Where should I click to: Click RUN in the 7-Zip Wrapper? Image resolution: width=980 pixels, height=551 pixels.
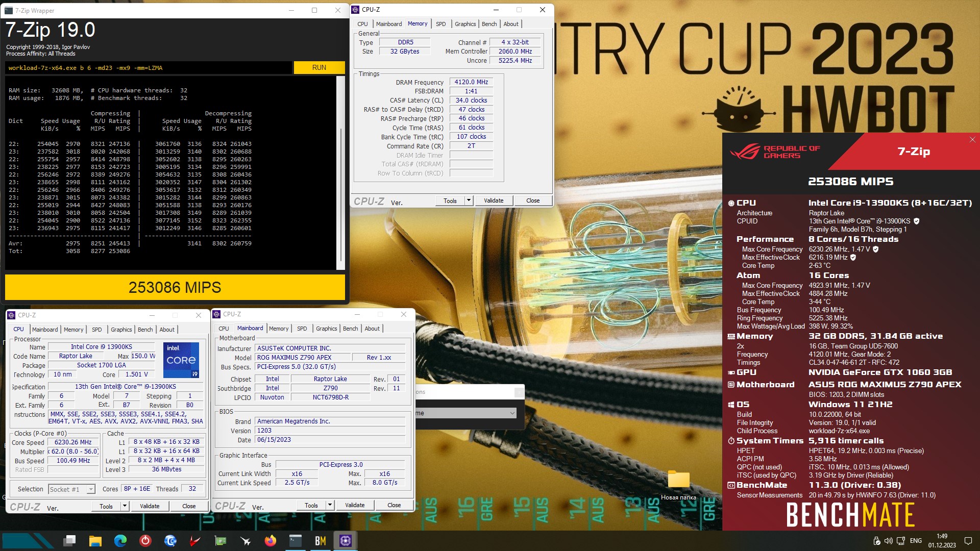319,67
